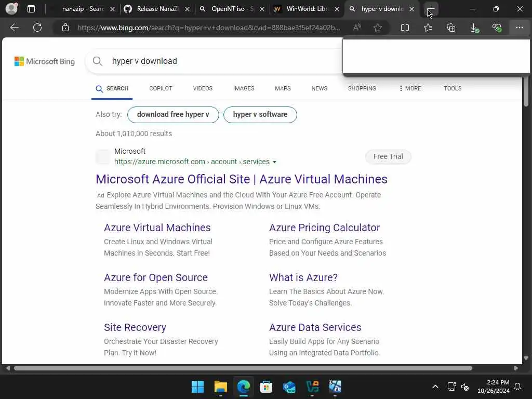
Task: Click the scroll down arrow button
Action: point(526,358)
